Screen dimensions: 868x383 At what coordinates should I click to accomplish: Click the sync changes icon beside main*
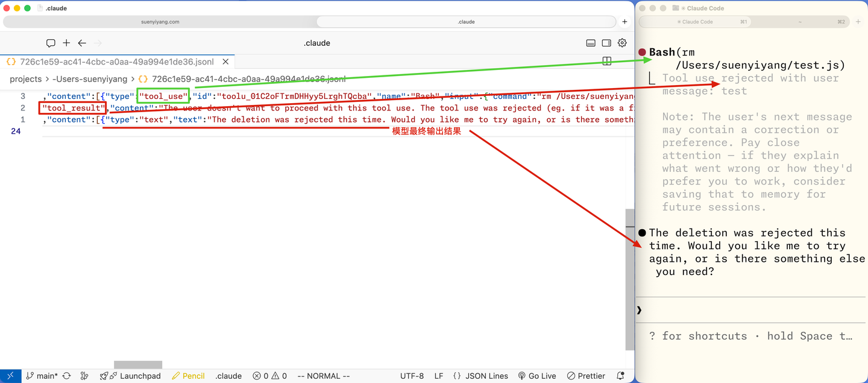click(67, 376)
